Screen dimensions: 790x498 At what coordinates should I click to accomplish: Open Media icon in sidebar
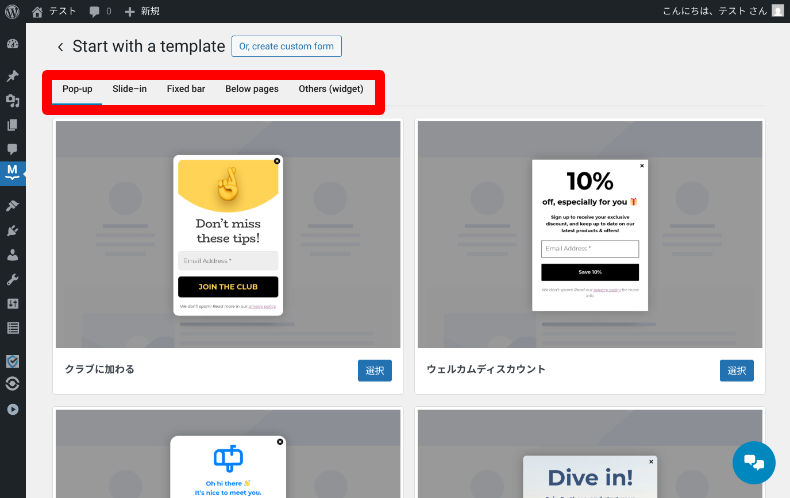pyautogui.click(x=13, y=101)
